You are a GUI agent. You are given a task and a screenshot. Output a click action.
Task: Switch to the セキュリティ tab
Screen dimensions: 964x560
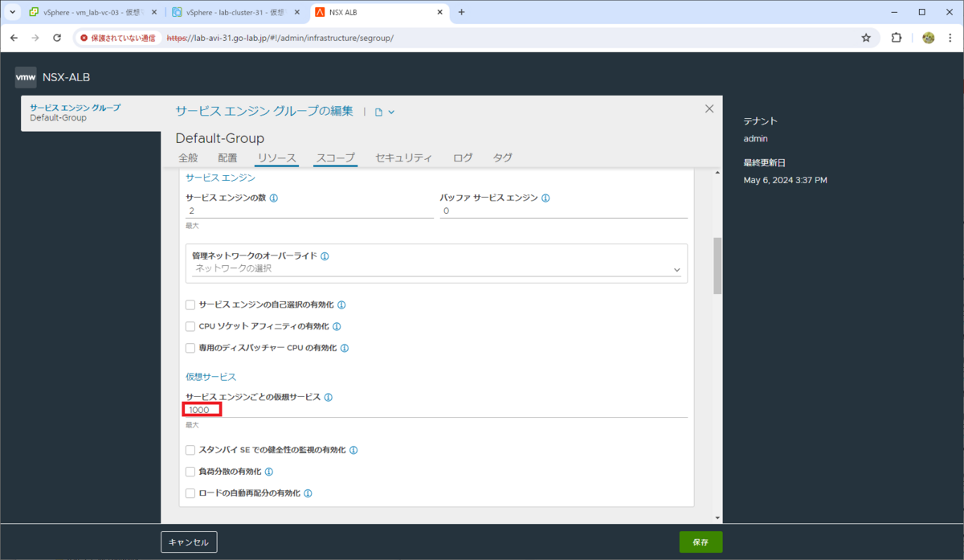[403, 158]
